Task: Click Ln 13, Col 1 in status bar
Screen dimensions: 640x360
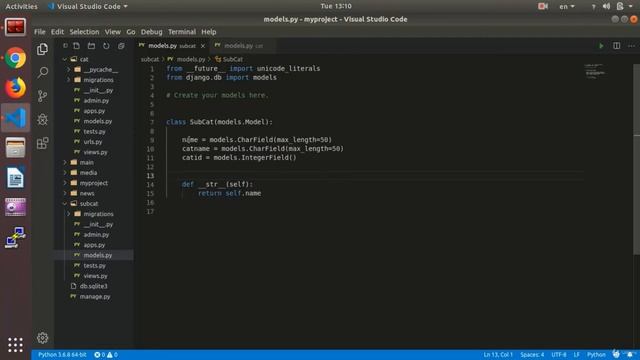Action: point(498,355)
